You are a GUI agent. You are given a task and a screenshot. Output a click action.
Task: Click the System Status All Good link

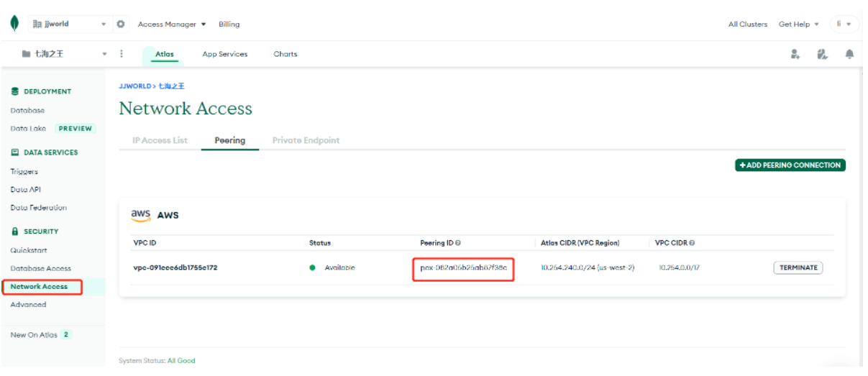[x=181, y=361]
